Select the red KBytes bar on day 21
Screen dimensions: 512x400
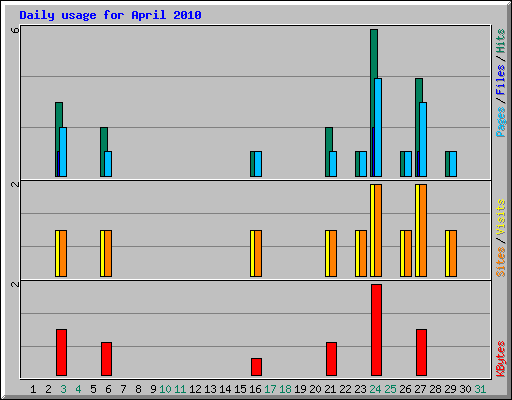coord(331,359)
